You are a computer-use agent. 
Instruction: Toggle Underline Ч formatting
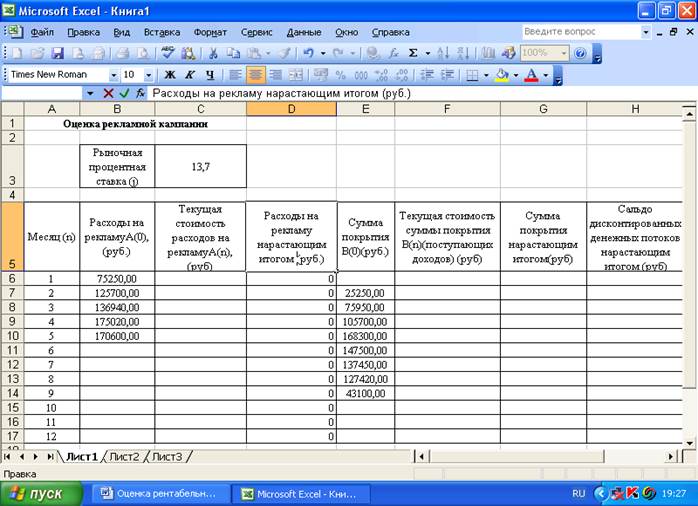click(210, 75)
